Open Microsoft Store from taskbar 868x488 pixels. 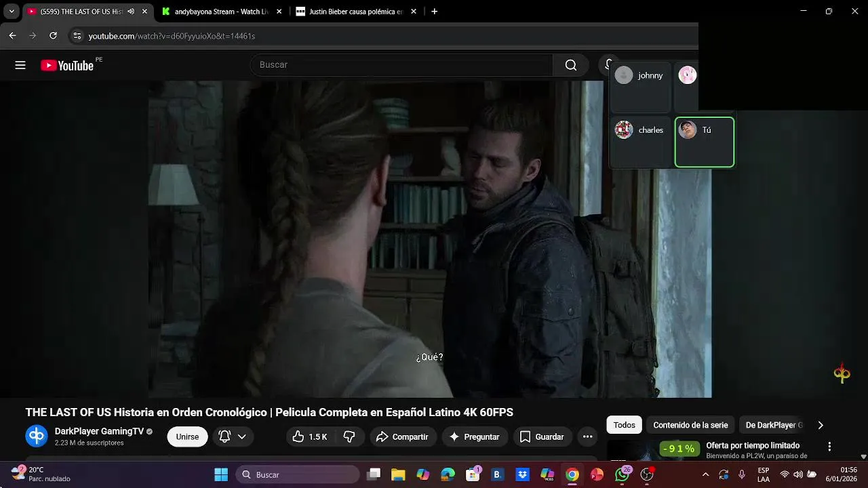[x=473, y=474]
